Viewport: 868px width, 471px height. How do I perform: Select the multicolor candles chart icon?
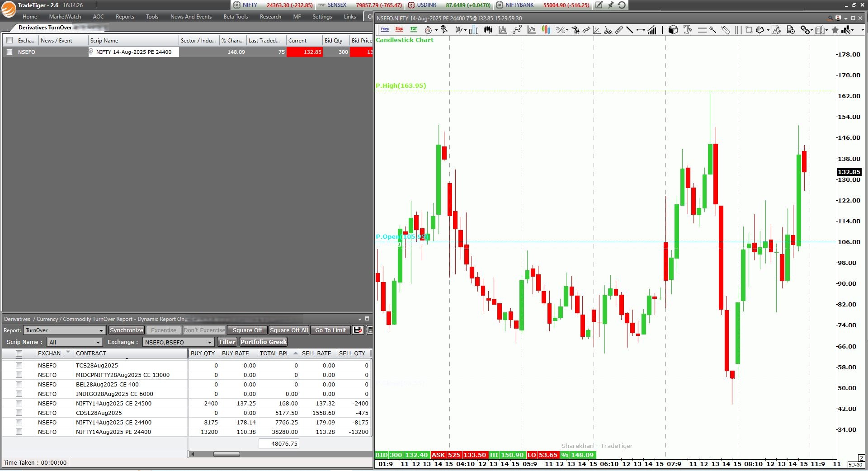tap(546, 30)
